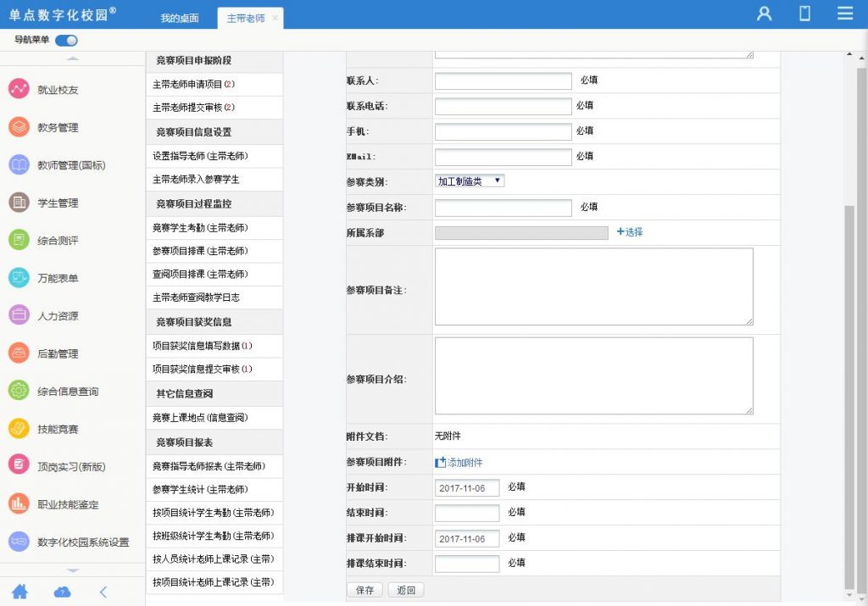Open the 数字化校园系统设置 icon
This screenshot has width=868, height=606.
[x=19, y=542]
